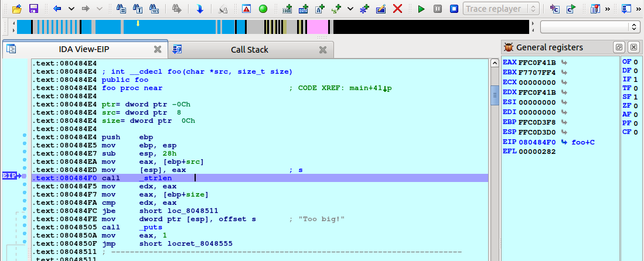Toggle the breakpoint dot at address 080484F0
Screen dimensions: 644x261
25,176
